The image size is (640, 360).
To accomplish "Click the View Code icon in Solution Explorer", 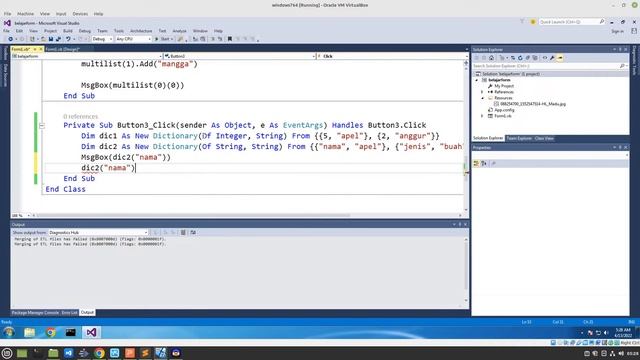I will click(544, 58).
